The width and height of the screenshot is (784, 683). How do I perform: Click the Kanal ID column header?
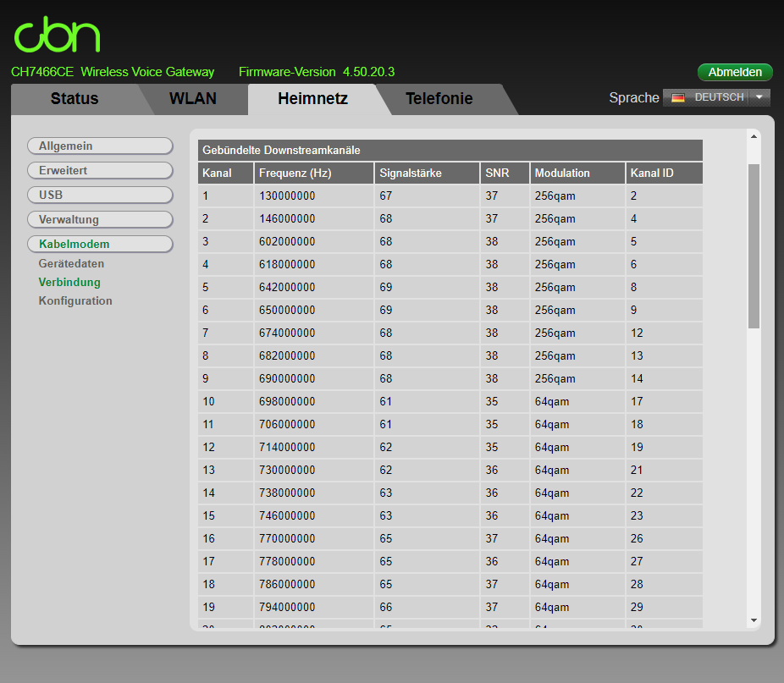[665, 173]
